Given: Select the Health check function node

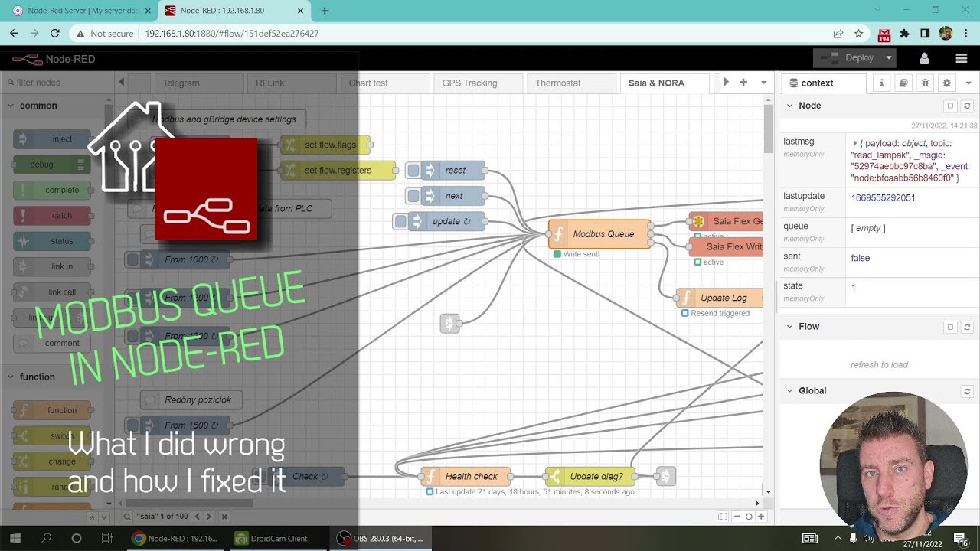Looking at the screenshot, I should [465, 476].
